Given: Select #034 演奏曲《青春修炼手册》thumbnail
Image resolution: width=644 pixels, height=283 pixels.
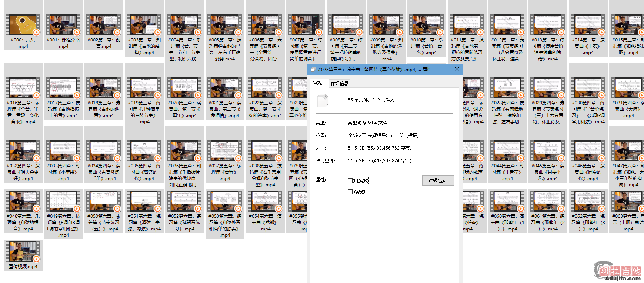Looking at the screenshot, I should pyautogui.click(x=104, y=151).
